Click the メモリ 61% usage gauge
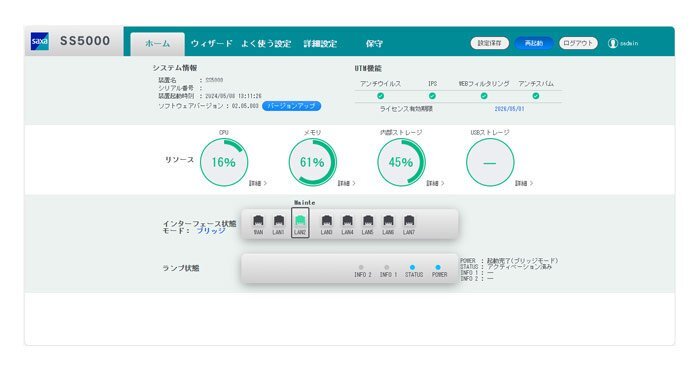The image size is (700, 379). (312, 162)
